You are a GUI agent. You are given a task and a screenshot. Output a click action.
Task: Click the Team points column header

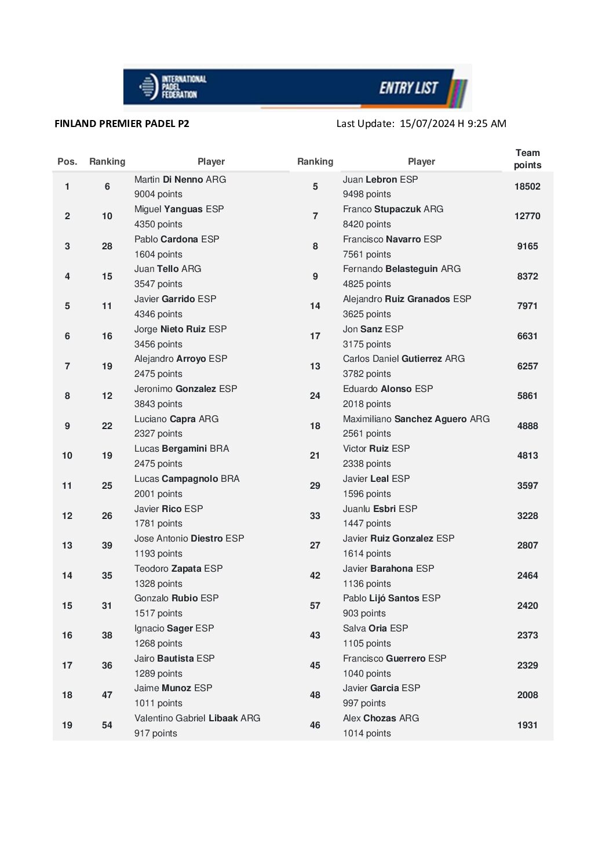click(527, 159)
